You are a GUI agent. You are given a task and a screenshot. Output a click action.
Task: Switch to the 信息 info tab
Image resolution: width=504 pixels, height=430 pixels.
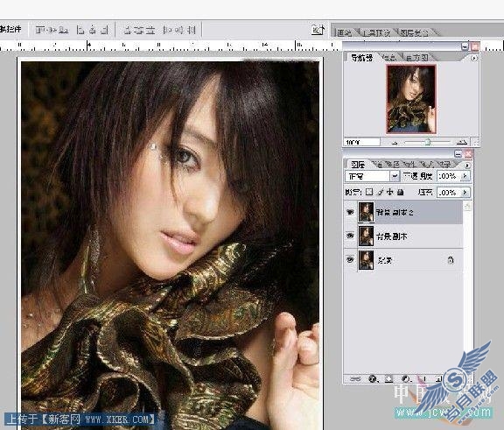(x=389, y=58)
